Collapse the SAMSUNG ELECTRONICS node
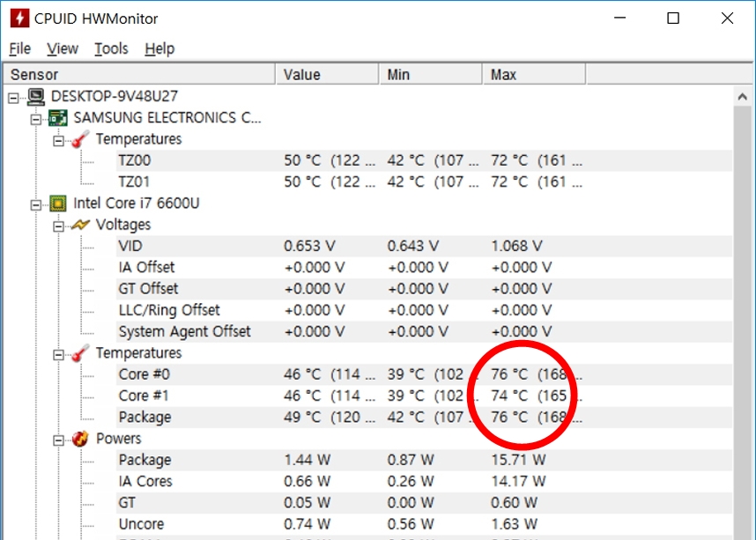This screenshot has height=540, width=756. coord(36,119)
